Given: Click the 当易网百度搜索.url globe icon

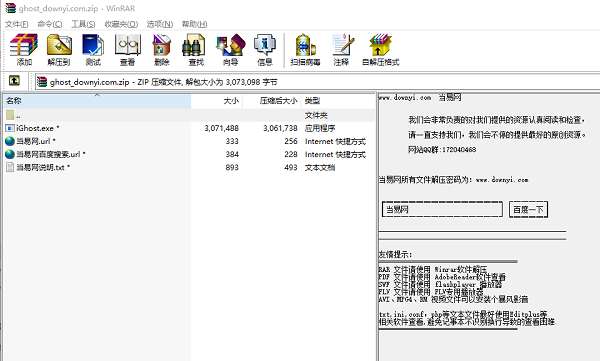Looking at the screenshot, I should click(10, 154).
